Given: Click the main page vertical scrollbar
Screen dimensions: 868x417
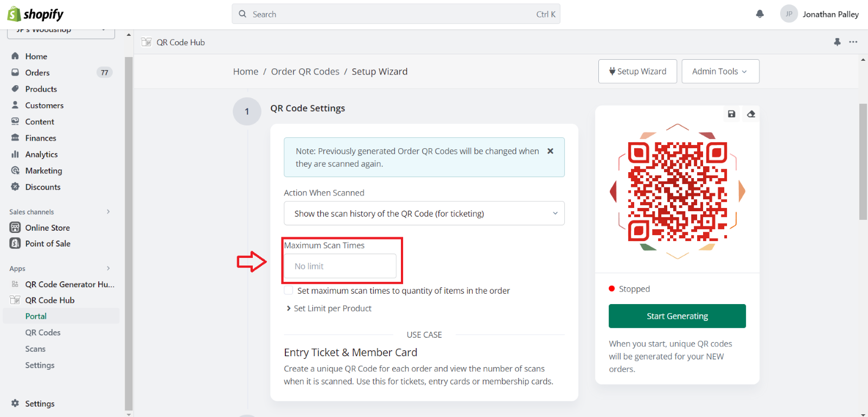Looking at the screenshot, I should 863,162.
